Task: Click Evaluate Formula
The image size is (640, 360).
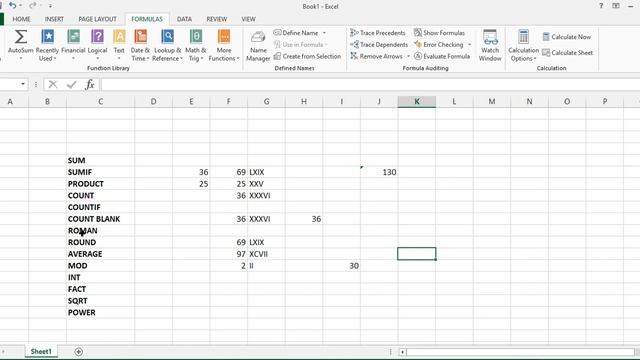Action: pos(442,56)
